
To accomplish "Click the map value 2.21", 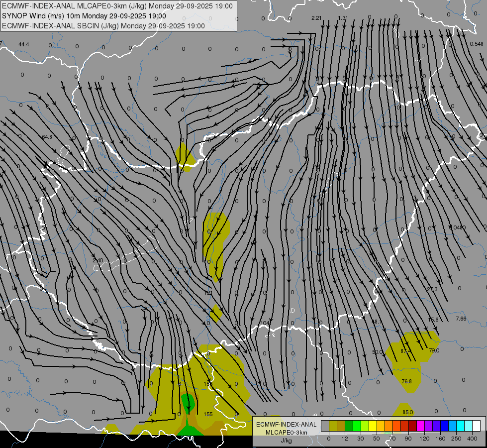I will 316,18.
